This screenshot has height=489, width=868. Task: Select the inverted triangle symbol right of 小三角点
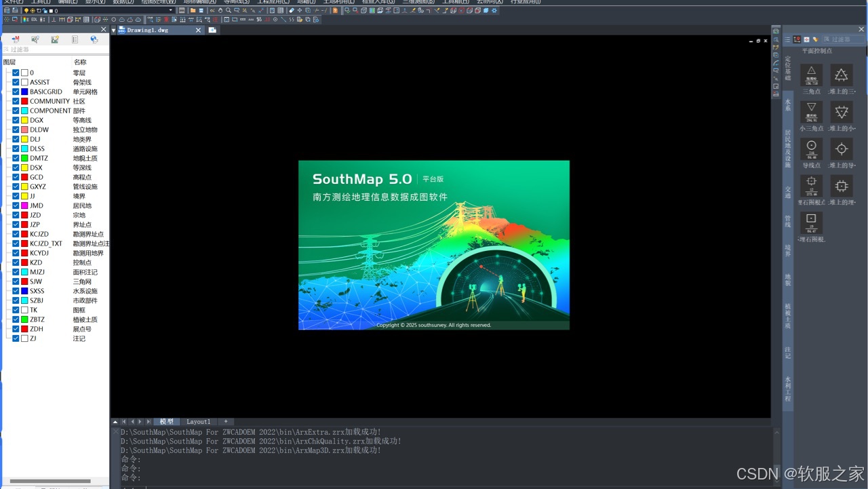click(842, 112)
